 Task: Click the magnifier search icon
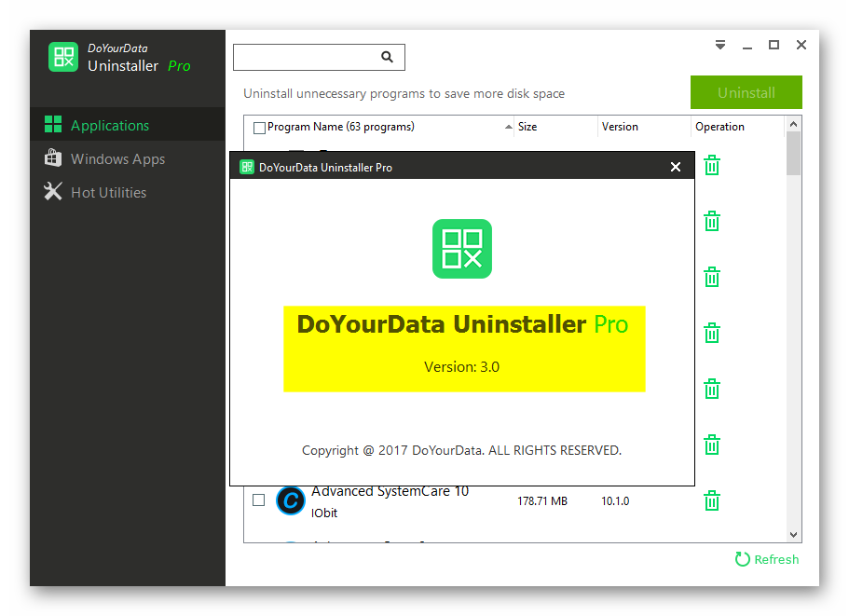[387, 57]
